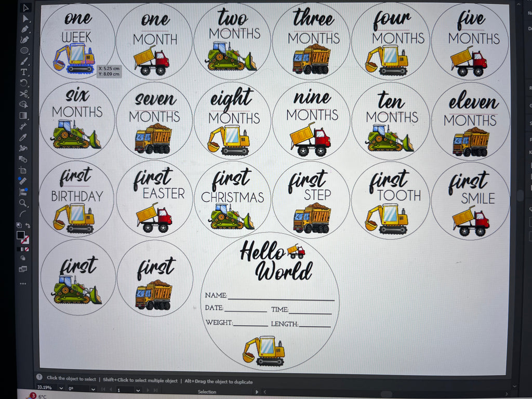This screenshot has width=532, height=399.
Task: Select the Pen tool
Action: 25,29
